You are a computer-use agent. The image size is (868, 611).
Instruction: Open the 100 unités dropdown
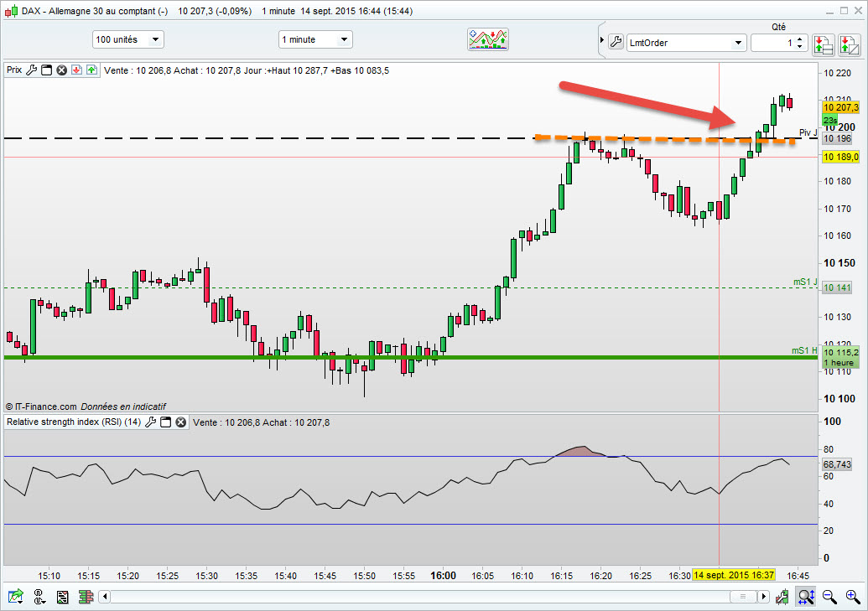click(x=127, y=39)
